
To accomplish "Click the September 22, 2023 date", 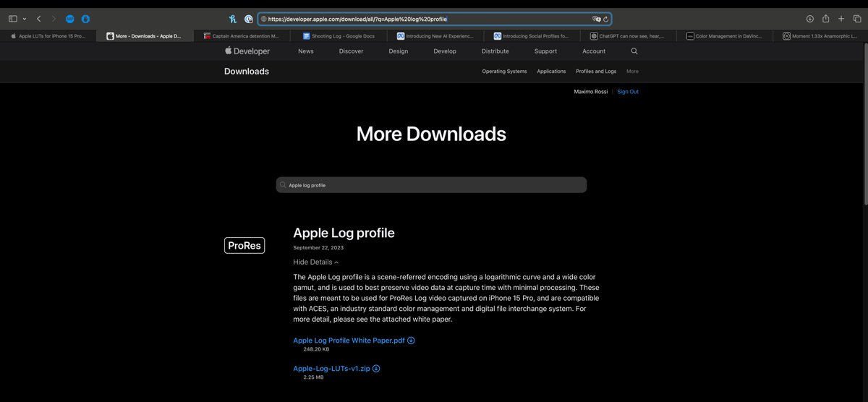I will pos(318,248).
